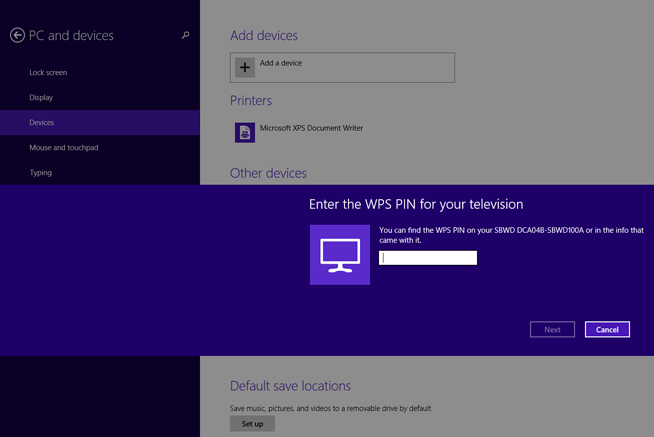The height and width of the screenshot is (437, 654).
Task: Cancel the WPS PIN dialog
Action: 607,329
